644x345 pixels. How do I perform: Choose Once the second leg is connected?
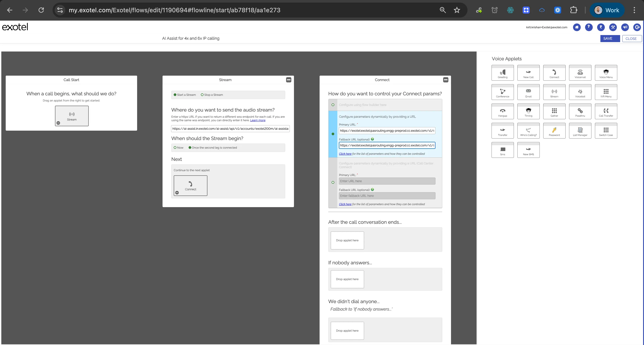click(190, 148)
